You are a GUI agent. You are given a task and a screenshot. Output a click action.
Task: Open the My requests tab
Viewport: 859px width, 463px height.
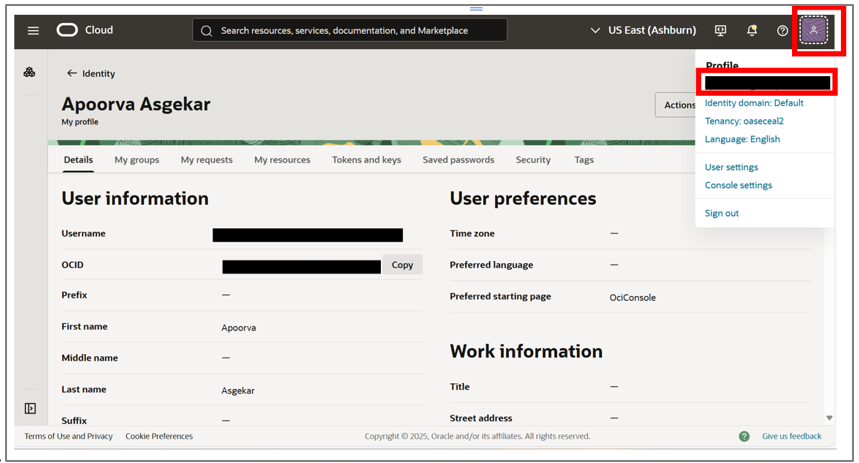pyautogui.click(x=207, y=160)
